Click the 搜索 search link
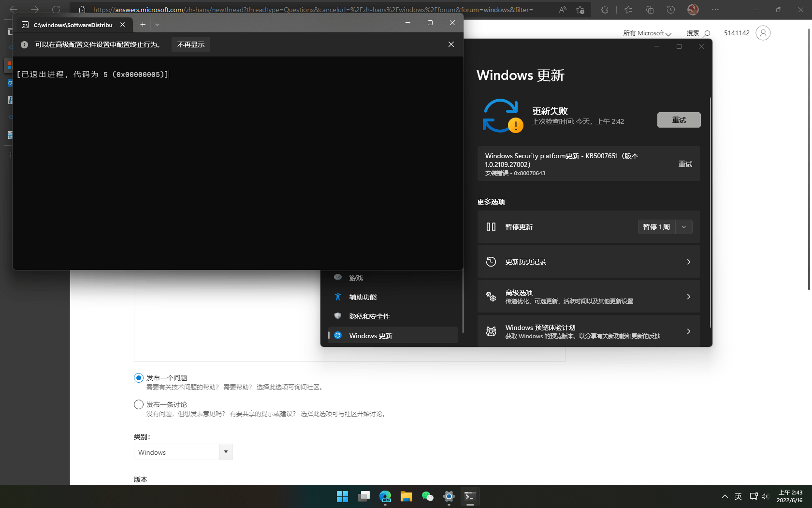This screenshot has width=812, height=508. click(698, 33)
